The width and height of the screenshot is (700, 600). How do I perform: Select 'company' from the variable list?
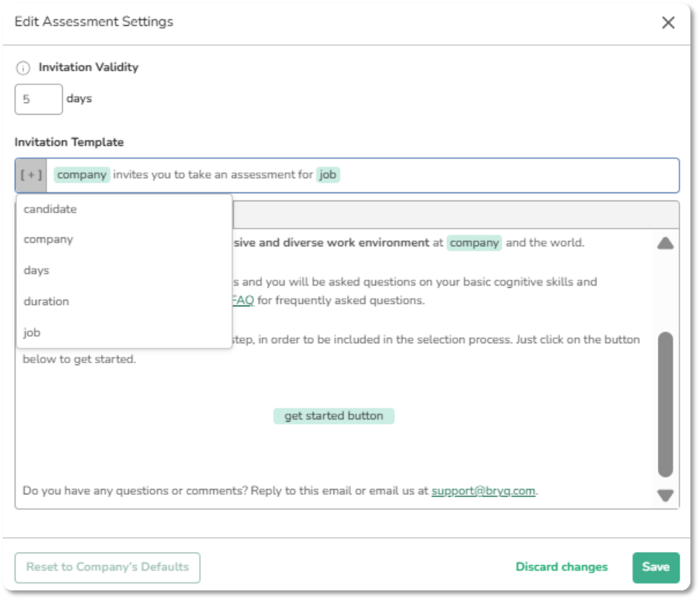(x=48, y=240)
